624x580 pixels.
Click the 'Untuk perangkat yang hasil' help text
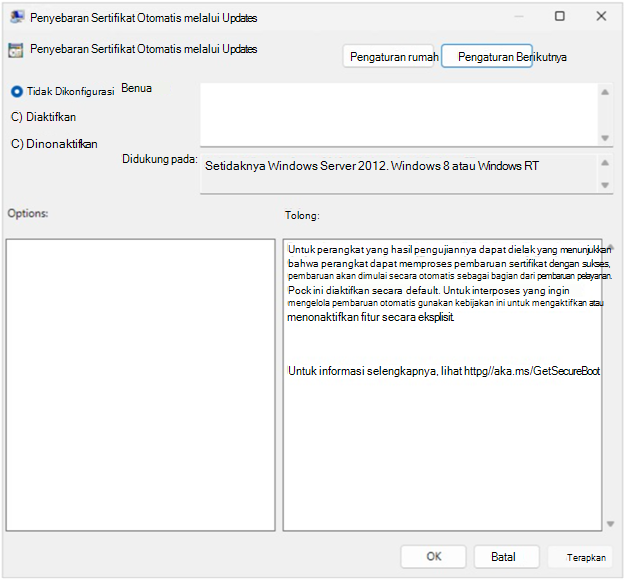tap(350, 250)
